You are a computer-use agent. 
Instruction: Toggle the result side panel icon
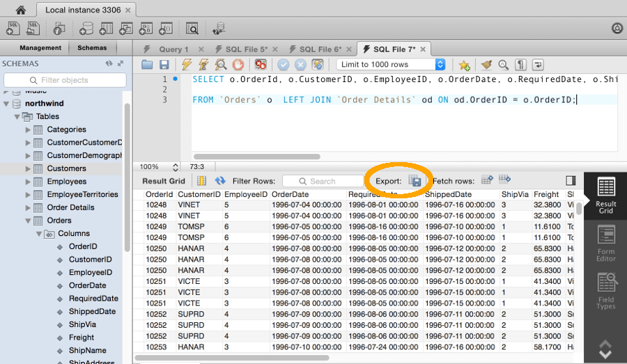[571, 180]
